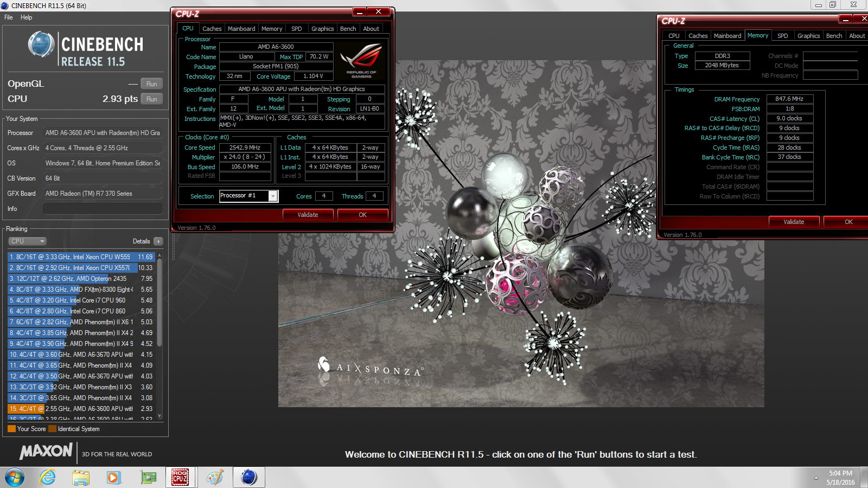Open Memory tab in left CPU-Z
Viewport: 868px width, 488px height.
(x=272, y=29)
